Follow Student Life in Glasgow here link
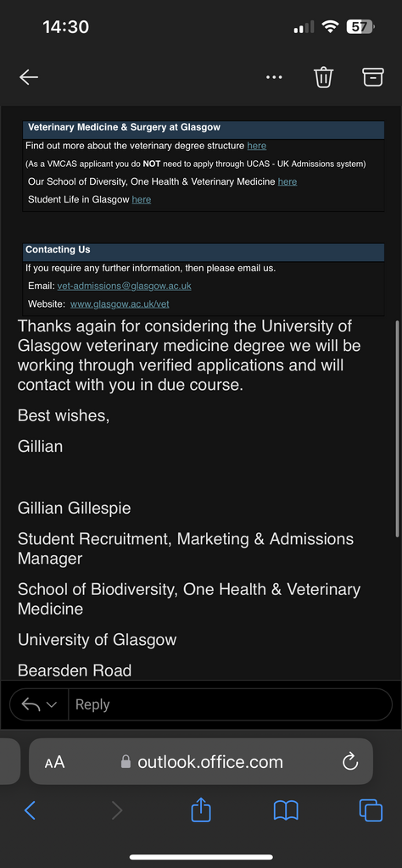This screenshot has width=402, height=868. (141, 199)
